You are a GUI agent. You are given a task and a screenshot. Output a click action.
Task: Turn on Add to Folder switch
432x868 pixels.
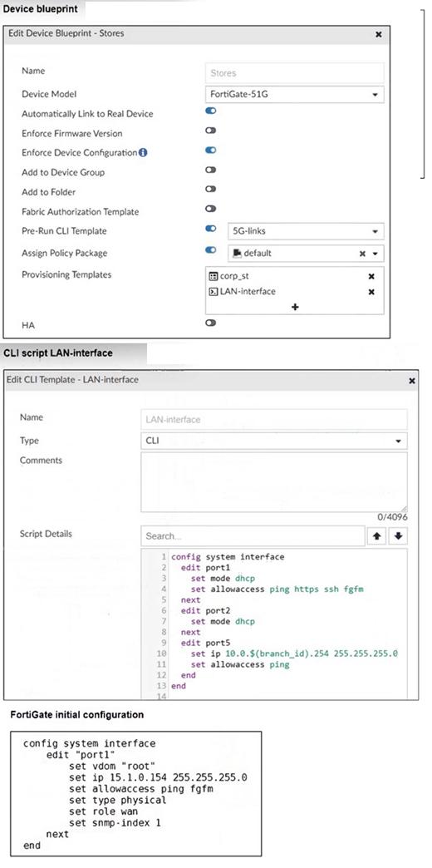pos(210,190)
